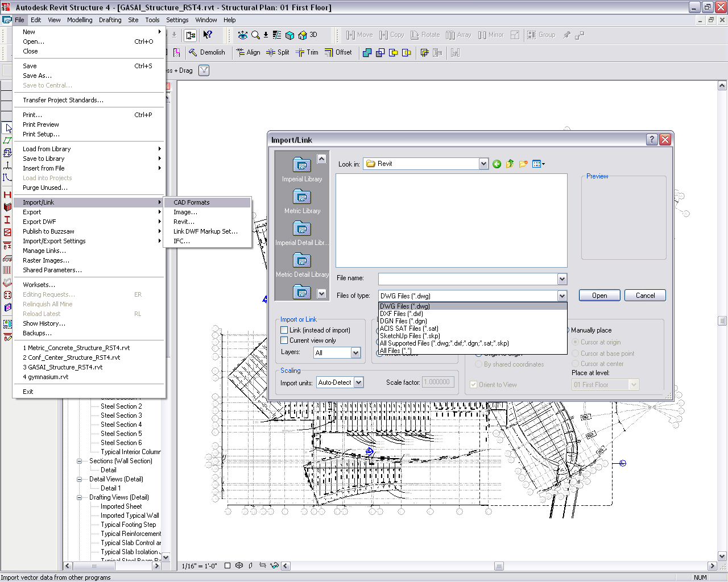The image size is (728, 582).
Task: Click Exit in the File menu
Action: [89, 392]
